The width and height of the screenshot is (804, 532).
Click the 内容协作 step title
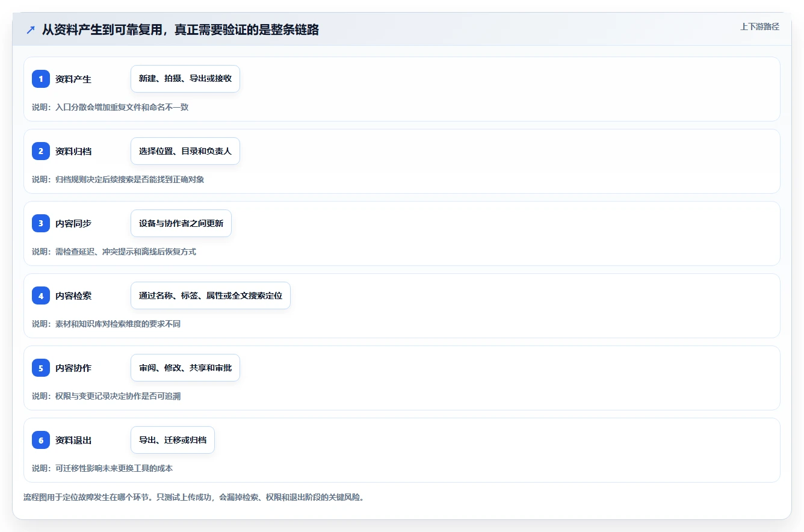(73, 368)
